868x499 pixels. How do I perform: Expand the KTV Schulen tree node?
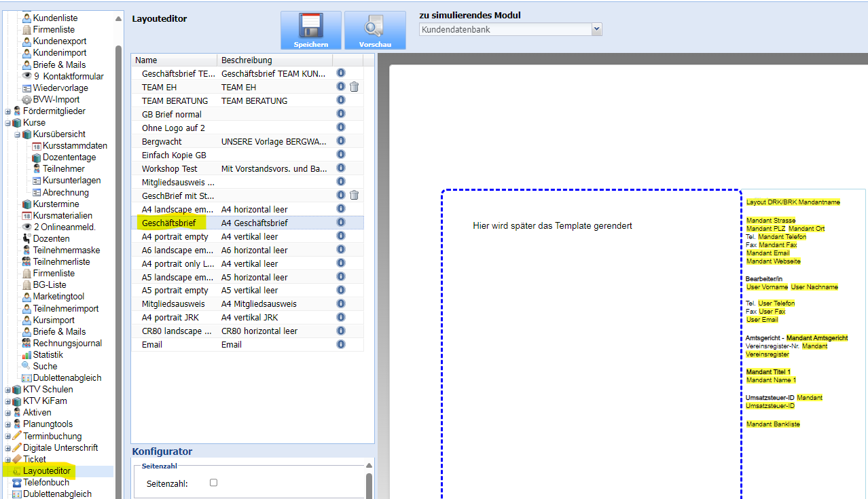(x=8, y=390)
